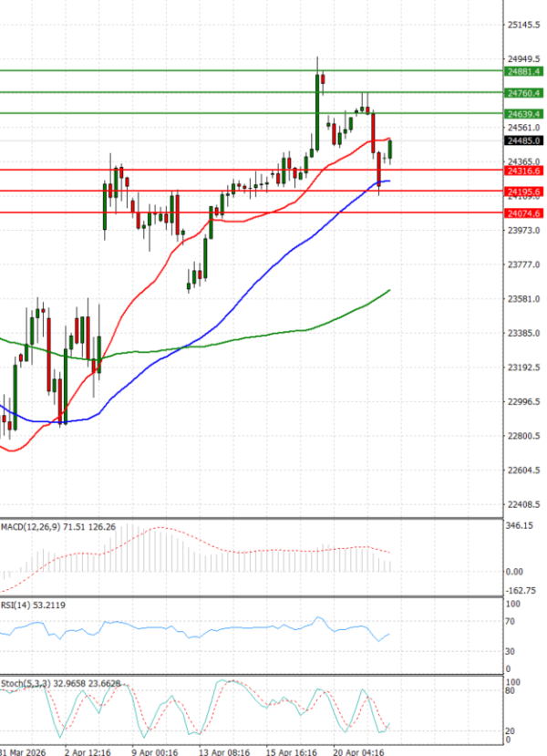
Task: Click the red 24074.6 support price label
Action: click(x=523, y=212)
